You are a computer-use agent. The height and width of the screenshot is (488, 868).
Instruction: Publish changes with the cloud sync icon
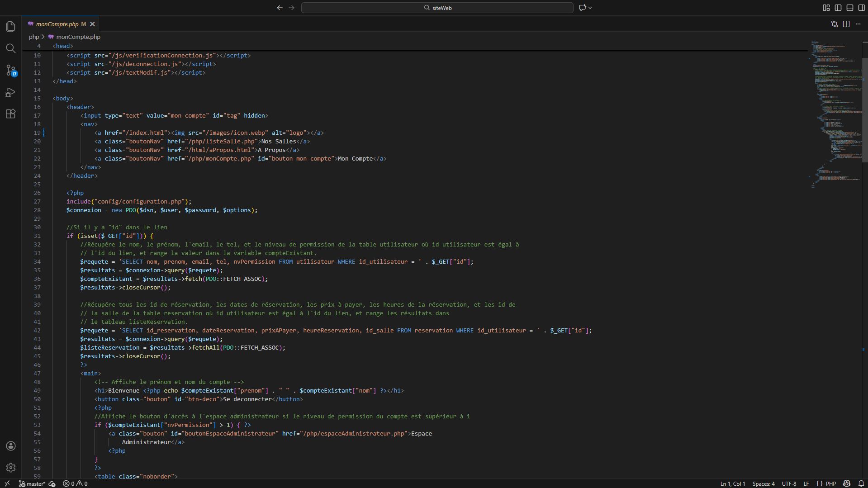pyautogui.click(x=52, y=483)
